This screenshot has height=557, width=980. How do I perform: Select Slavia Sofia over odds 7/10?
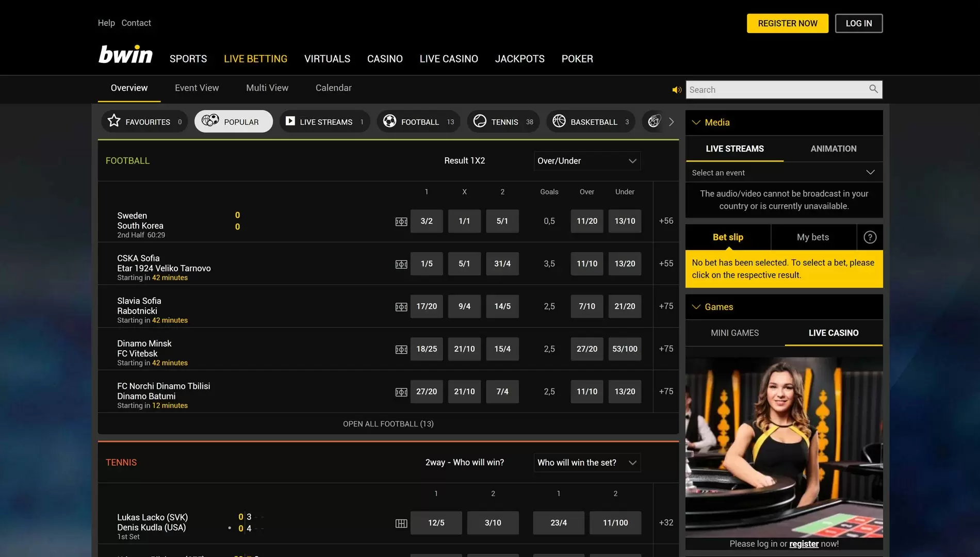(x=587, y=306)
